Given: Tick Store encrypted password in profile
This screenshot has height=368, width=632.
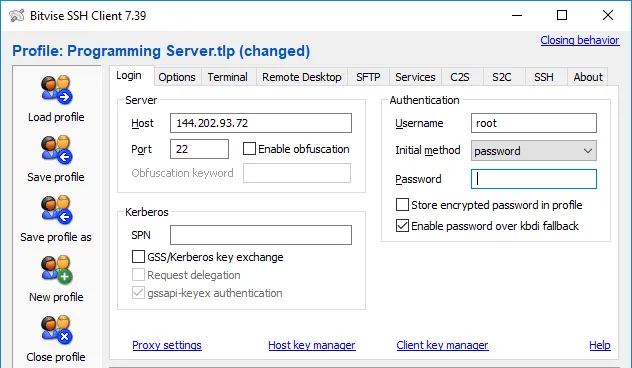Looking at the screenshot, I should (x=402, y=205).
